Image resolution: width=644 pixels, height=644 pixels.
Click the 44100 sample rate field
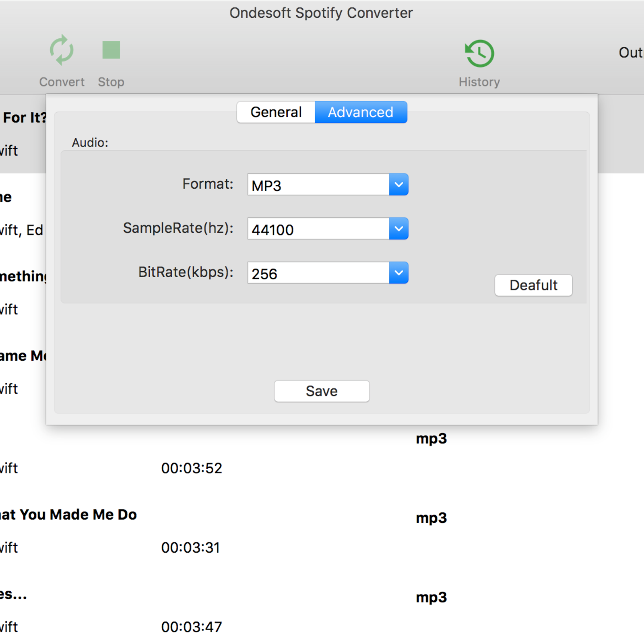click(318, 229)
